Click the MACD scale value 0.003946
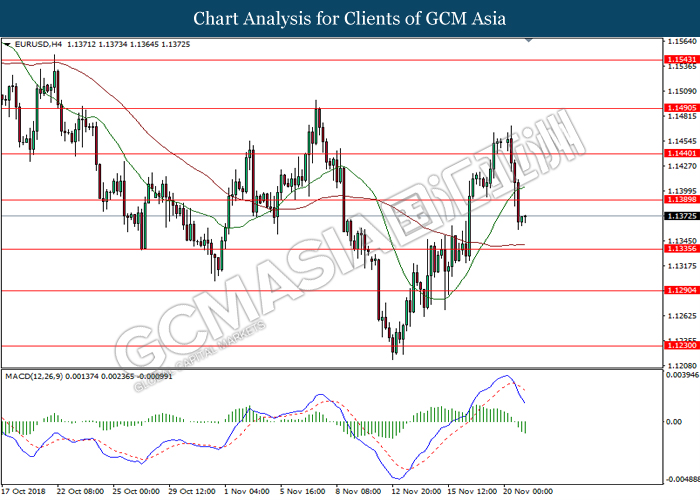Image resolution: width=700 pixels, height=500 pixels. (683, 375)
